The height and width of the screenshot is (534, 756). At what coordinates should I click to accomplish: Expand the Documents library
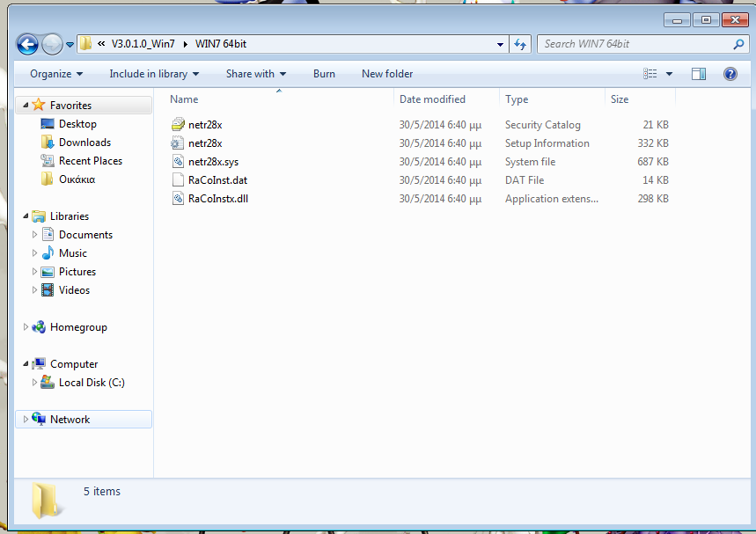pyautogui.click(x=34, y=235)
